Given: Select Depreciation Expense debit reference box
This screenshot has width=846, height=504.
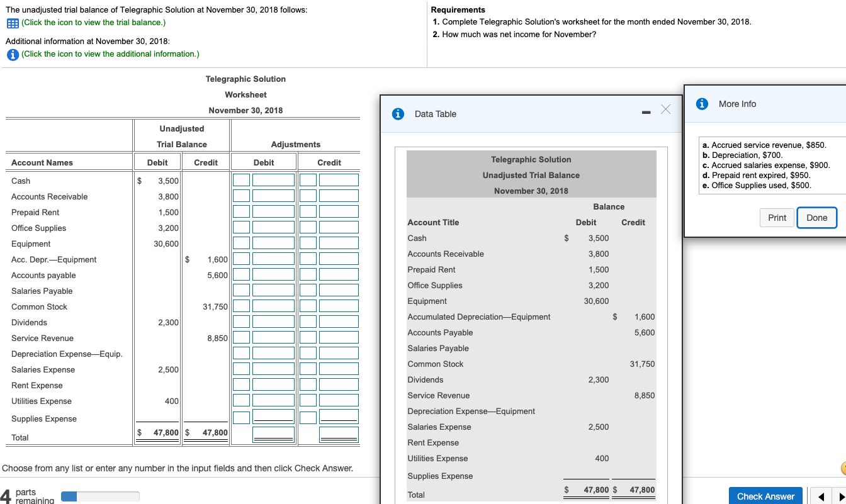Looking at the screenshot, I should tap(242, 354).
